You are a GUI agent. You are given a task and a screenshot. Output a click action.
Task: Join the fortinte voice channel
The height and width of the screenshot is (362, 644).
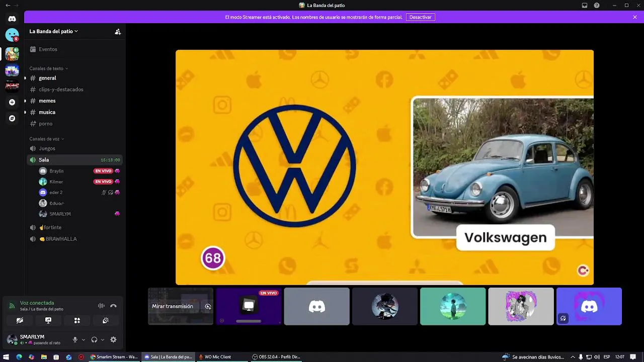point(74,227)
